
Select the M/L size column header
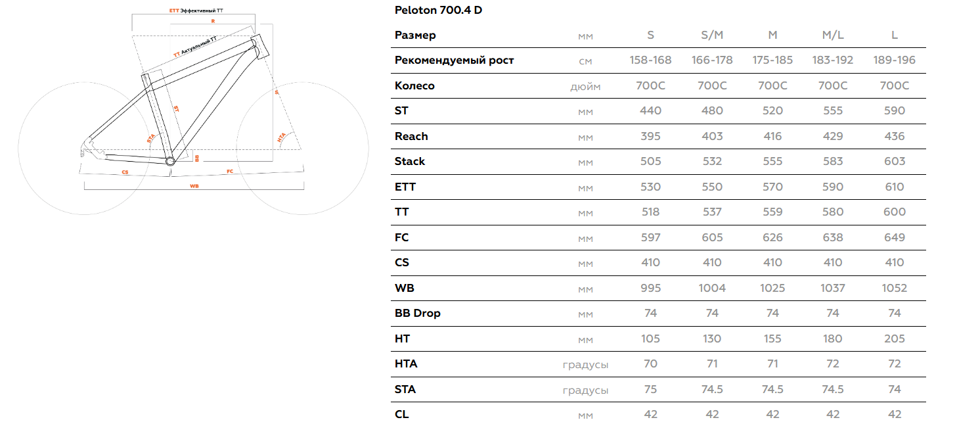[833, 35]
